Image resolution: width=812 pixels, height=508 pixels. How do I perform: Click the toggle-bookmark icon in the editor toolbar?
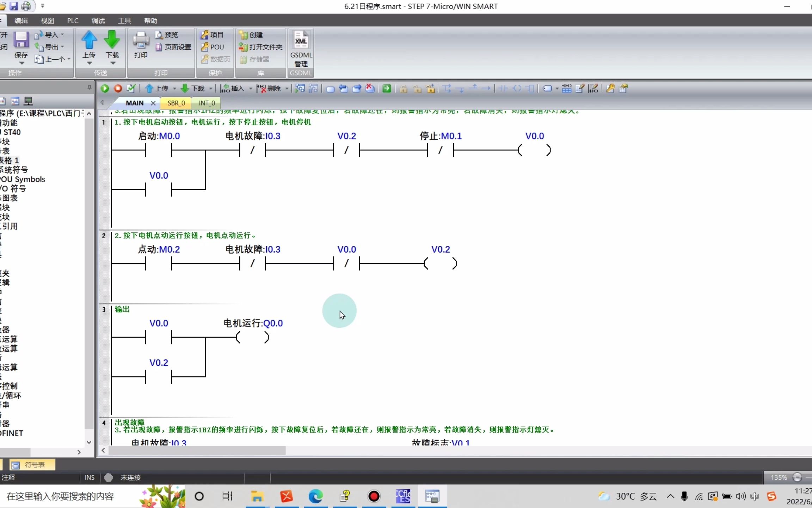click(x=330, y=89)
